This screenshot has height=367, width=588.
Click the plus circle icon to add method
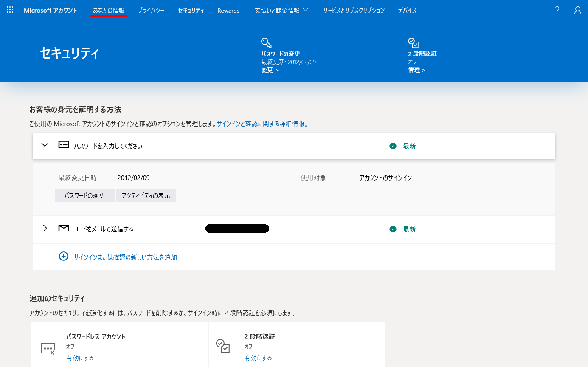tap(63, 256)
